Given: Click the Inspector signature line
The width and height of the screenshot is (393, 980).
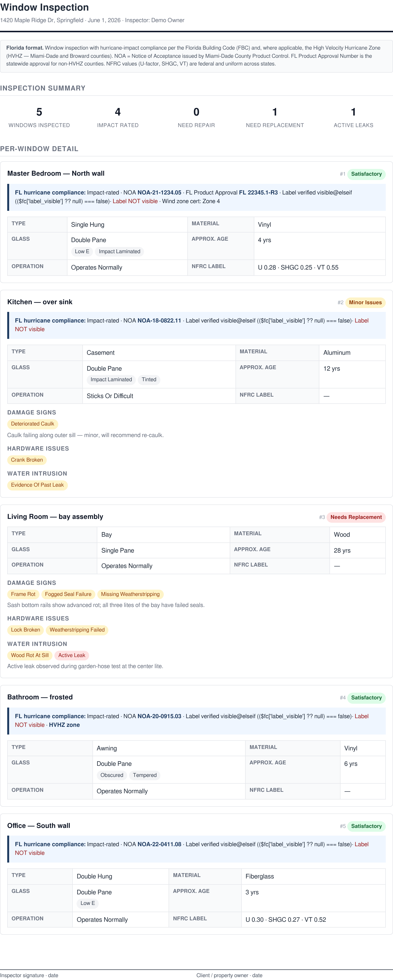Looking at the screenshot, I should (29, 975).
